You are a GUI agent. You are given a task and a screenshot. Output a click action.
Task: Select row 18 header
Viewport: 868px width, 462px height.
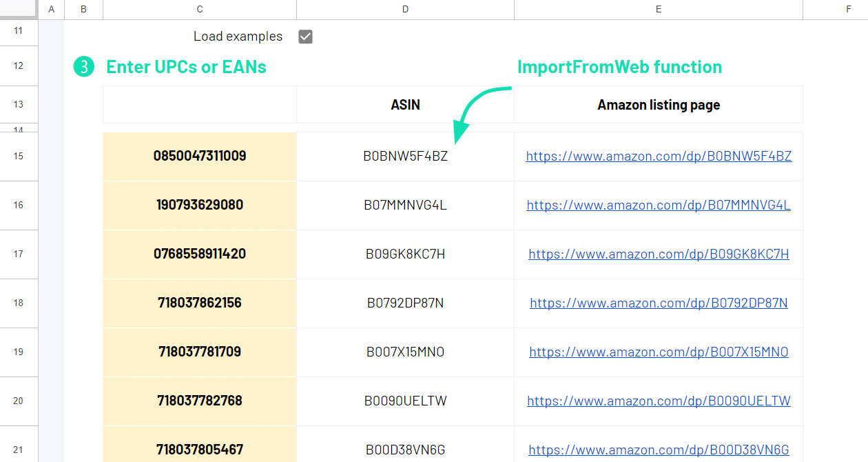click(19, 303)
